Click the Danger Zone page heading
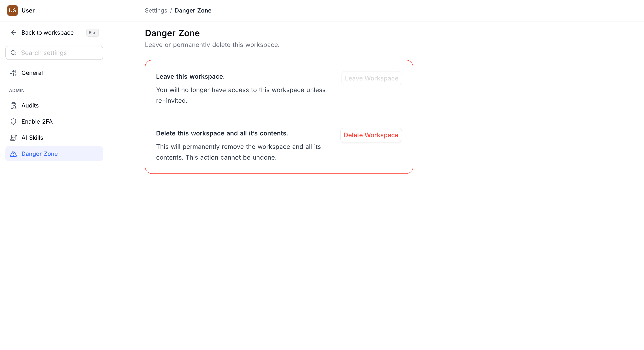The width and height of the screenshot is (644, 350). pyautogui.click(x=172, y=33)
